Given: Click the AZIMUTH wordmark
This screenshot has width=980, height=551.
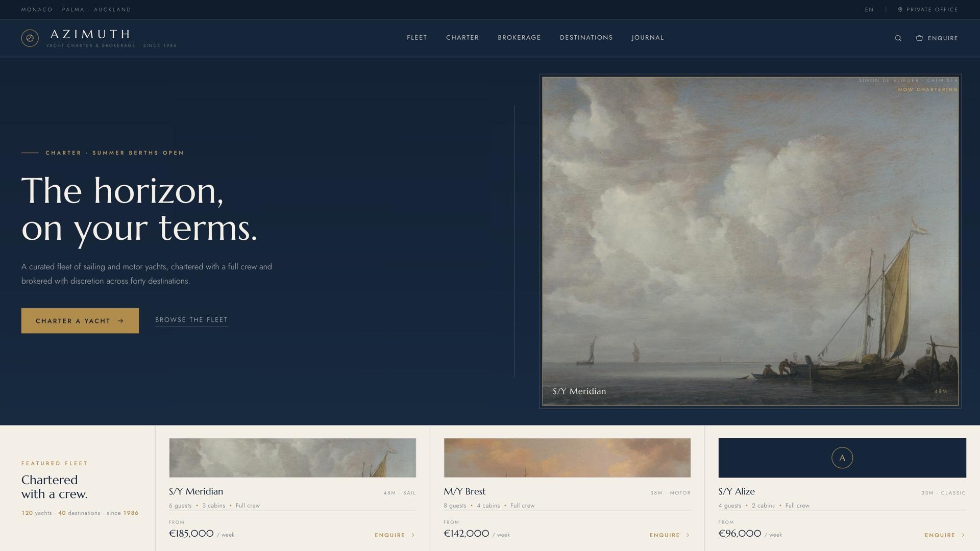Looking at the screenshot, I should point(90,34).
